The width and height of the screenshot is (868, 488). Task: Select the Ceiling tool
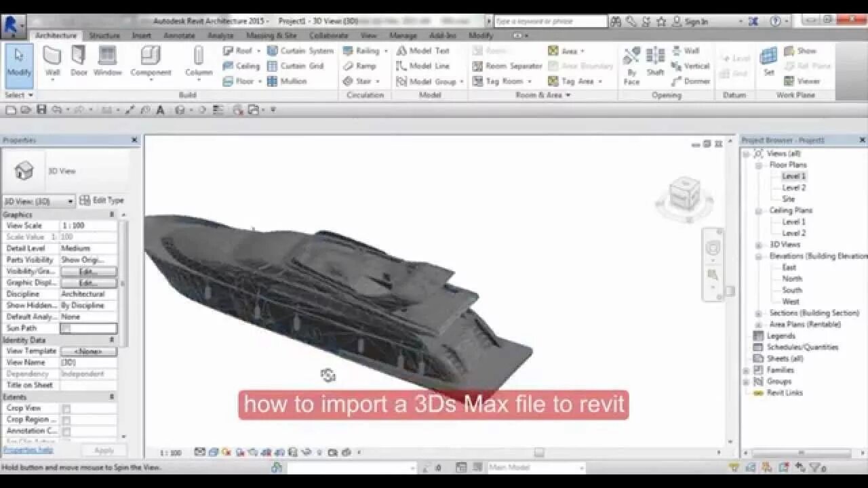pyautogui.click(x=241, y=66)
